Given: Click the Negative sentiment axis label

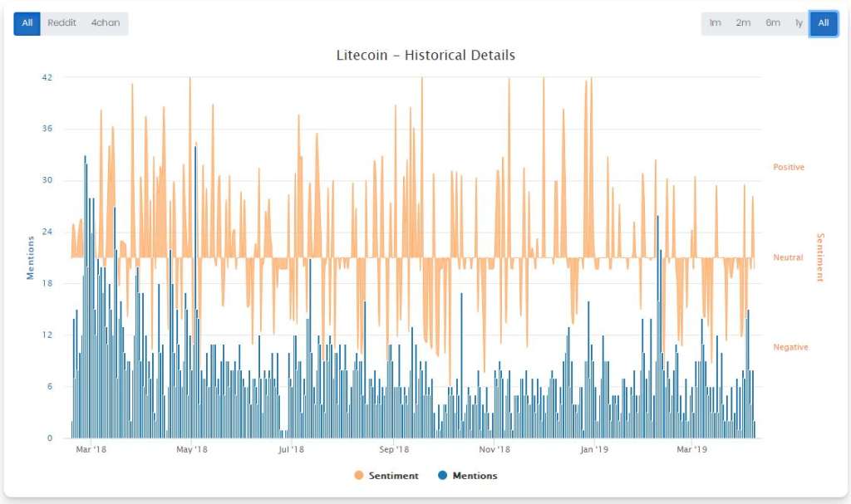Looking at the screenshot, I should point(791,347).
